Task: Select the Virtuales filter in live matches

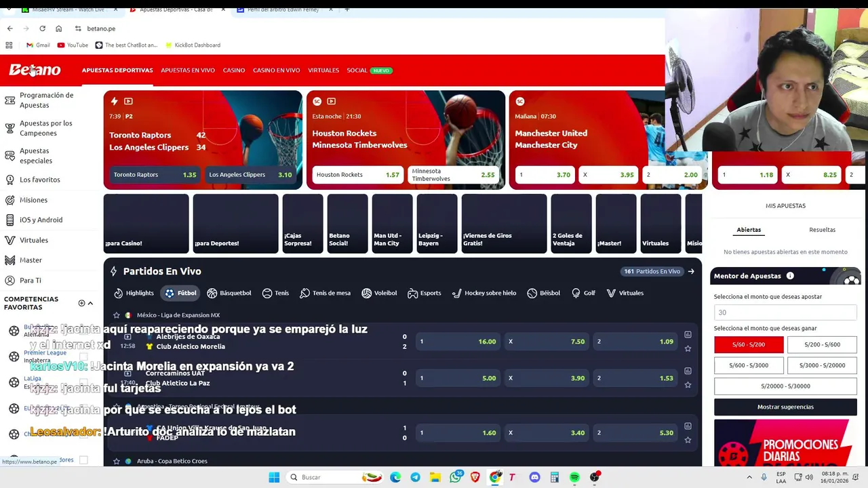Action: tap(625, 293)
